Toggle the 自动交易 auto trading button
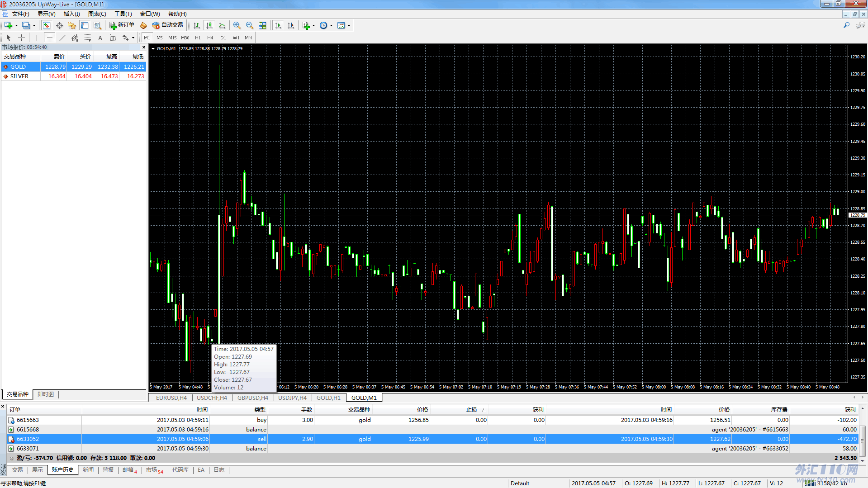The image size is (868, 488). 168,25
